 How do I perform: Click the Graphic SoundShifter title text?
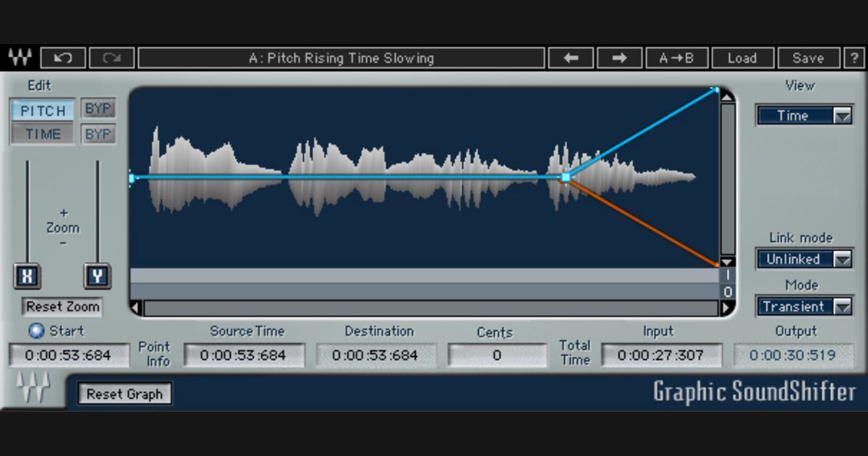pos(754,392)
